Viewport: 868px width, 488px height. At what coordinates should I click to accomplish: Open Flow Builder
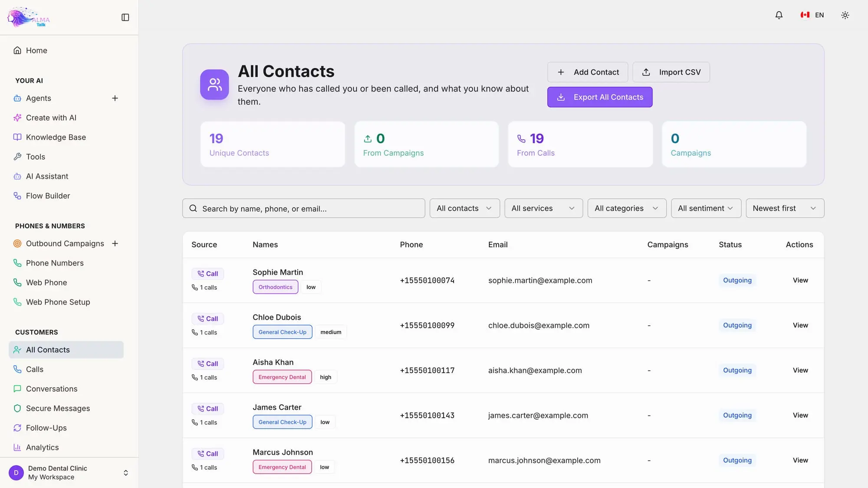click(66, 196)
